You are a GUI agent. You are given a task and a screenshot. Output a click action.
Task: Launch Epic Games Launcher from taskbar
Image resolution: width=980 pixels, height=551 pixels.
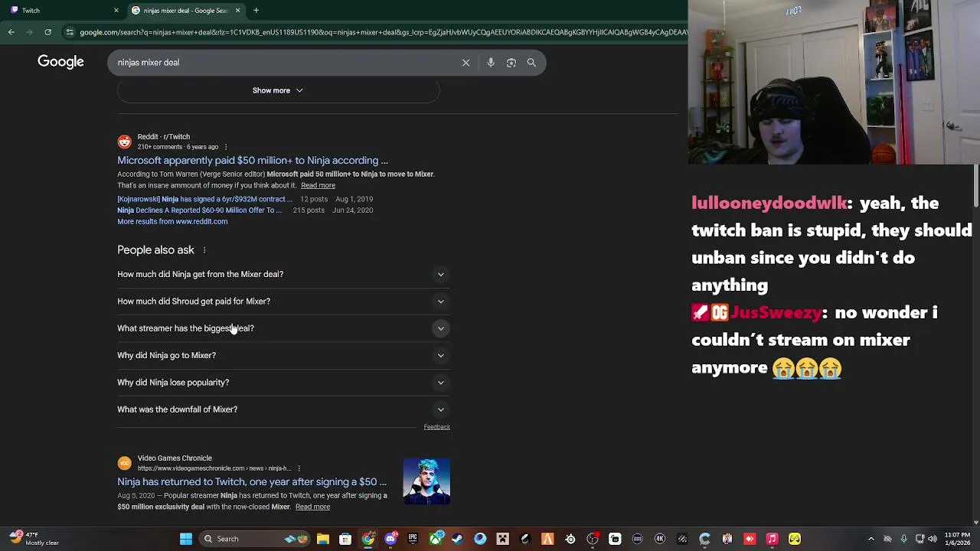413,539
